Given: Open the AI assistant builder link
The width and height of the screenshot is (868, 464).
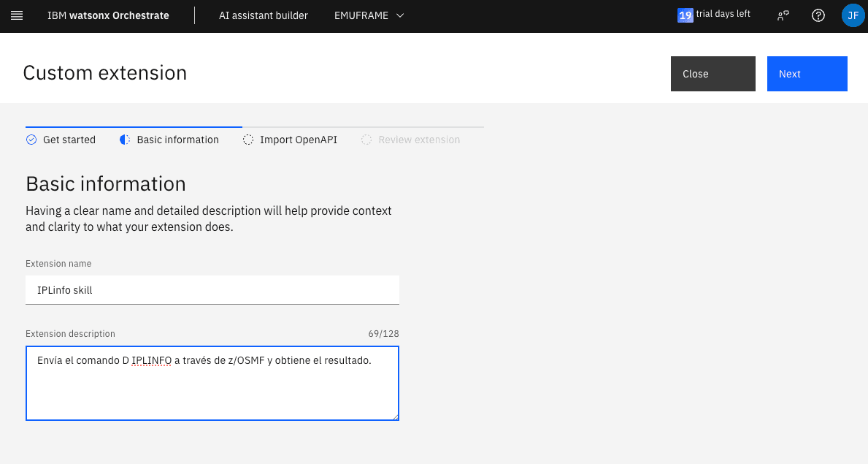Looking at the screenshot, I should click(264, 15).
